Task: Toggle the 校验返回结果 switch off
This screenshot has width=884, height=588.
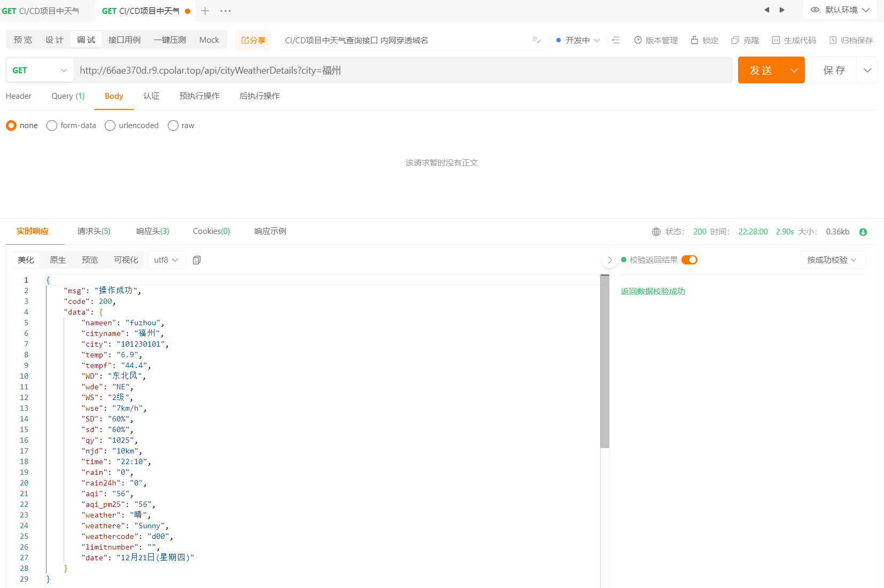Action: (x=689, y=260)
